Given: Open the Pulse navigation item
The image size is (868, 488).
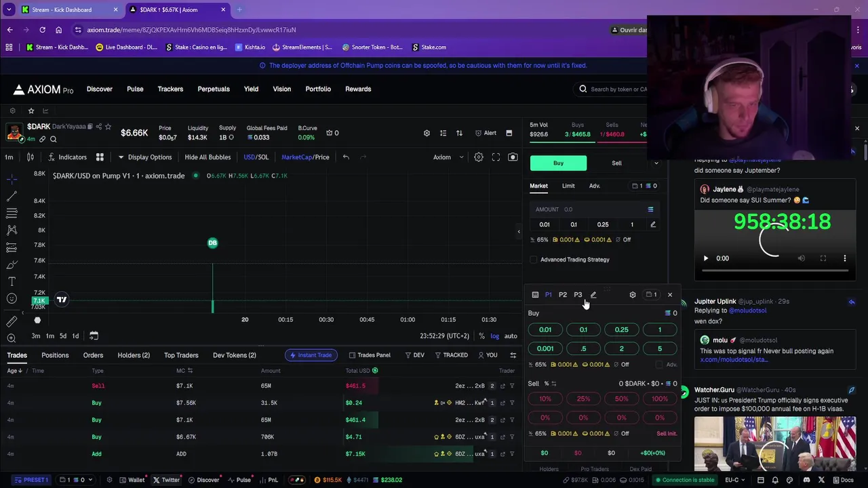Looking at the screenshot, I should coord(135,89).
